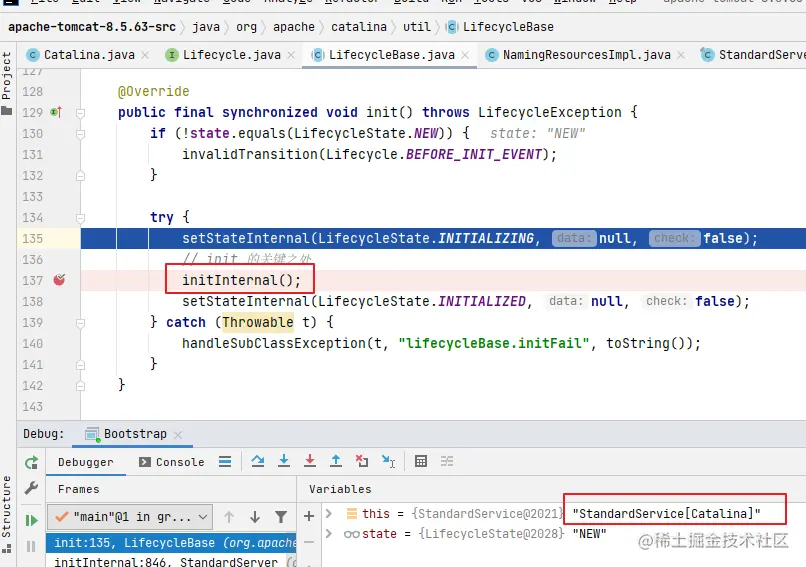Close the Bootstrap debug tab

[178, 435]
